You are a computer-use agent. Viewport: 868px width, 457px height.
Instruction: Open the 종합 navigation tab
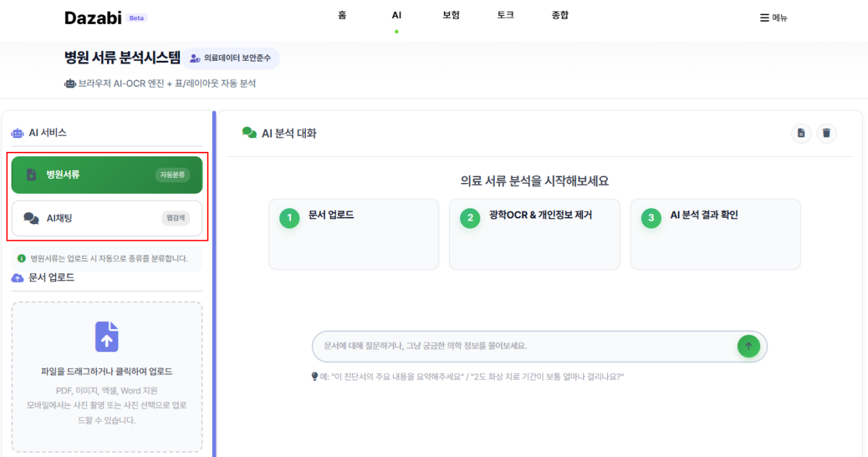pos(560,15)
